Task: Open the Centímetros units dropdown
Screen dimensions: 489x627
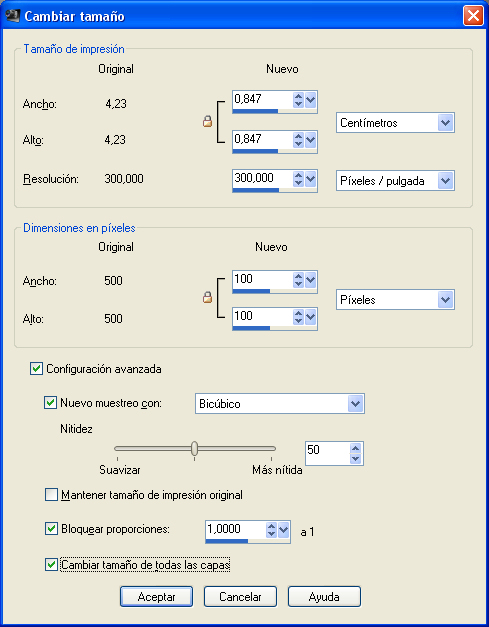Action: [395, 122]
